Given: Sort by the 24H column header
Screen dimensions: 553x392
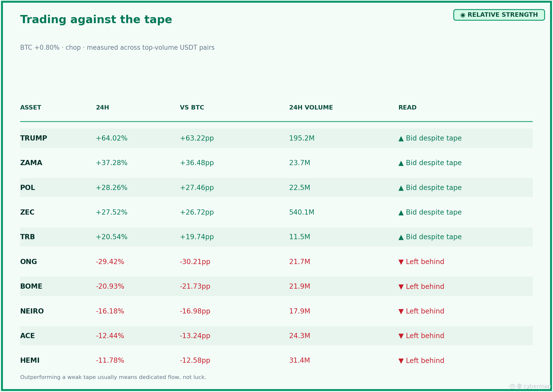Looking at the screenshot, I should point(102,108).
